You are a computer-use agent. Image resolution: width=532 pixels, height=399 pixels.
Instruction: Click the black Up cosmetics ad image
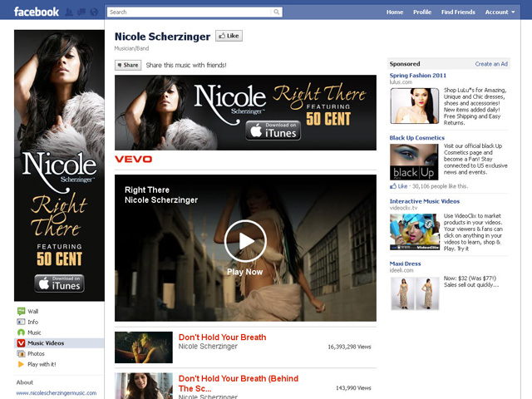(414, 162)
